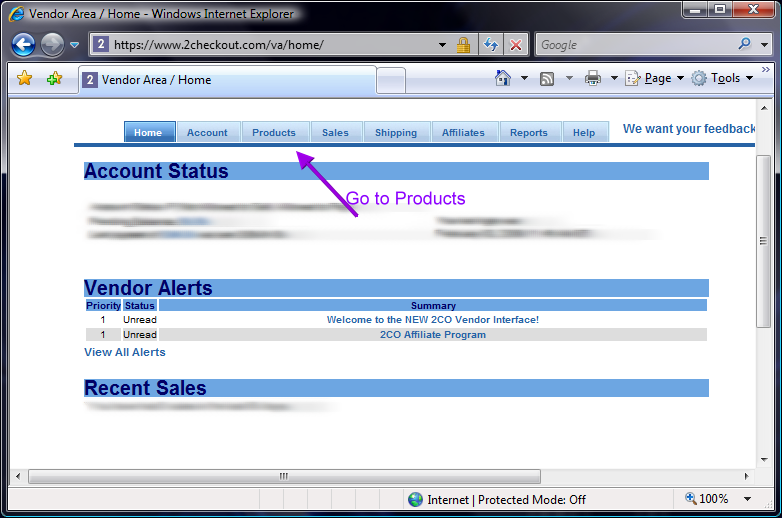The width and height of the screenshot is (782, 518).
Task: Open the Sales site tab
Action: pyautogui.click(x=336, y=132)
